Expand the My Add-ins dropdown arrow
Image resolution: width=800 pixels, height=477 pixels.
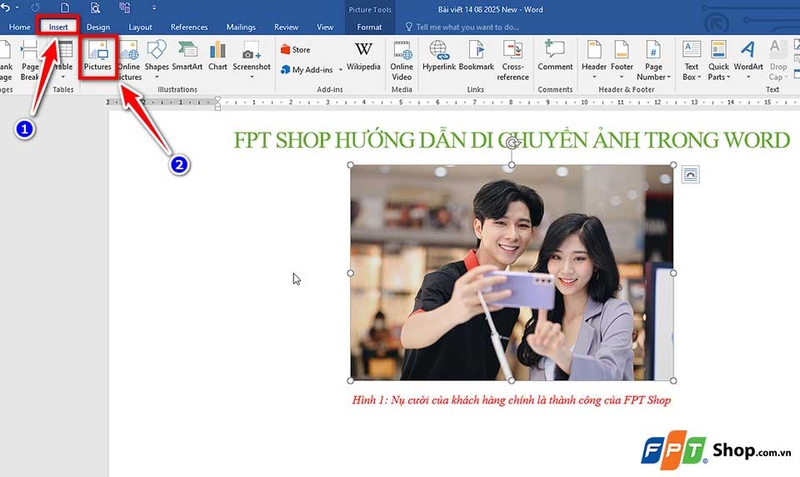pyautogui.click(x=340, y=70)
